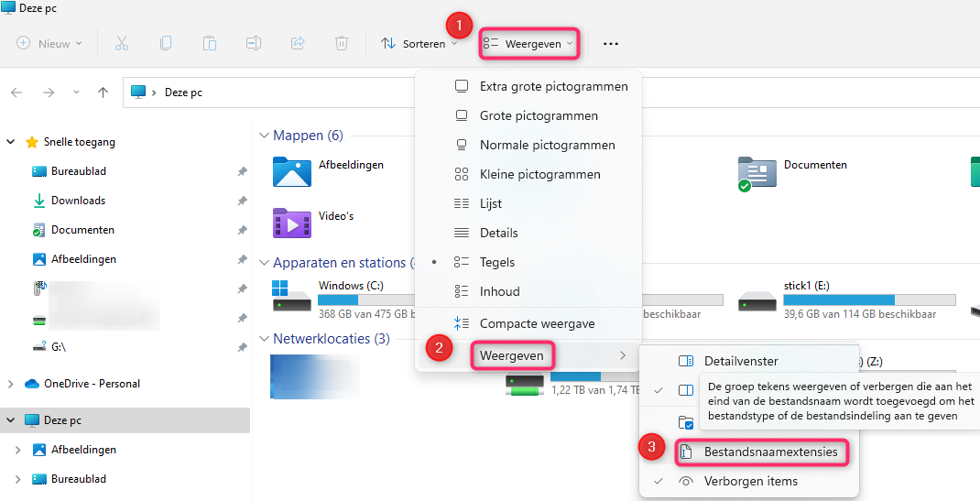Toggle Detailvenster pane option
This screenshot has width=980, height=501.
[x=749, y=361]
